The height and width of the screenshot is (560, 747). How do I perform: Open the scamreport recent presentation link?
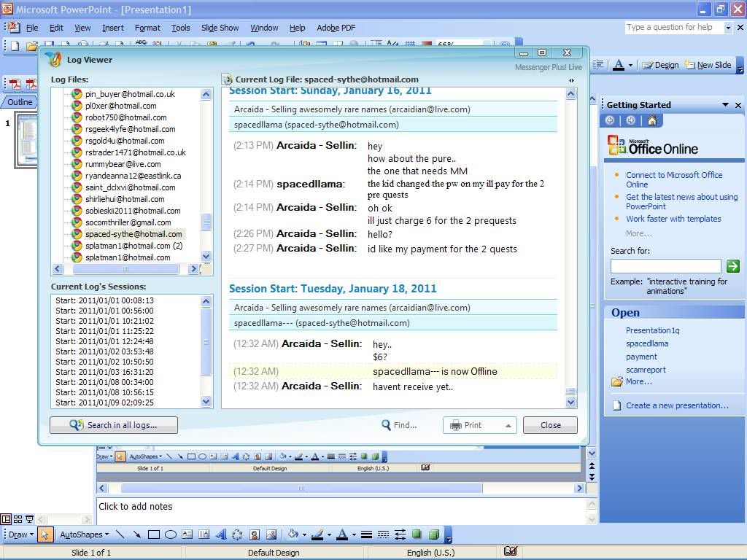point(646,370)
